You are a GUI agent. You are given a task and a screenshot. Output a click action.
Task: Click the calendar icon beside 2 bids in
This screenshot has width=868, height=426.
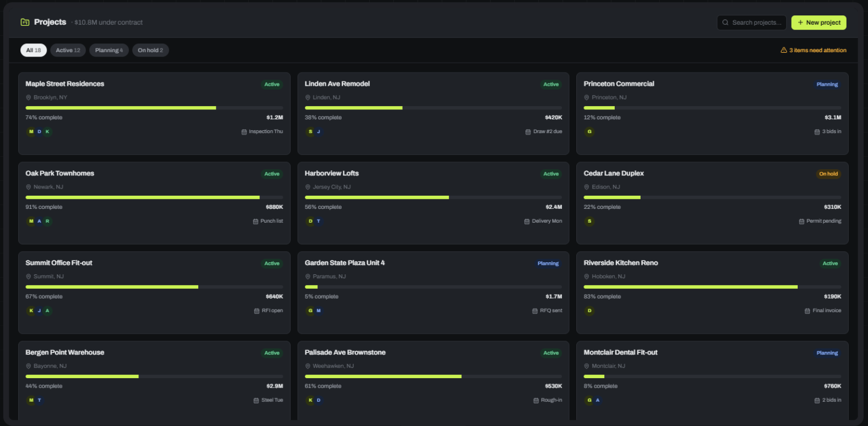tap(817, 401)
